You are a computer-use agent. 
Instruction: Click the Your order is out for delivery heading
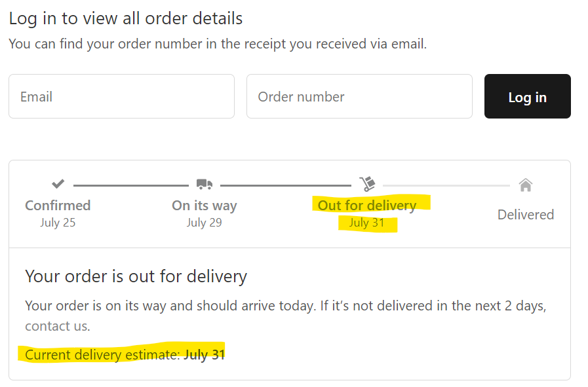click(136, 276)
